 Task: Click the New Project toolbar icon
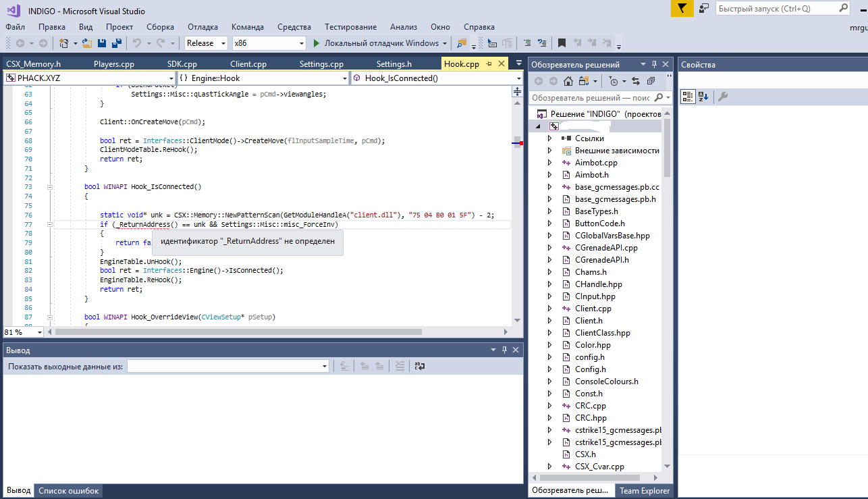(63, 43)
